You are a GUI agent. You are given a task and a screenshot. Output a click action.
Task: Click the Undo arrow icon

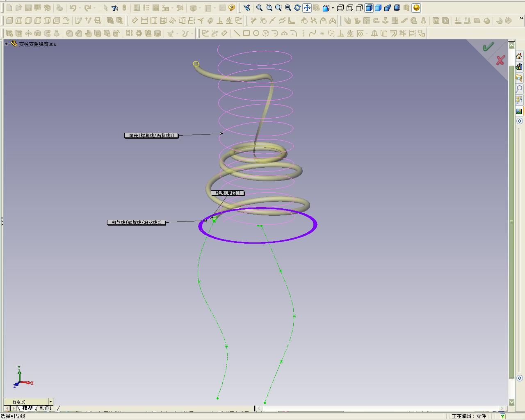(73, 8)
